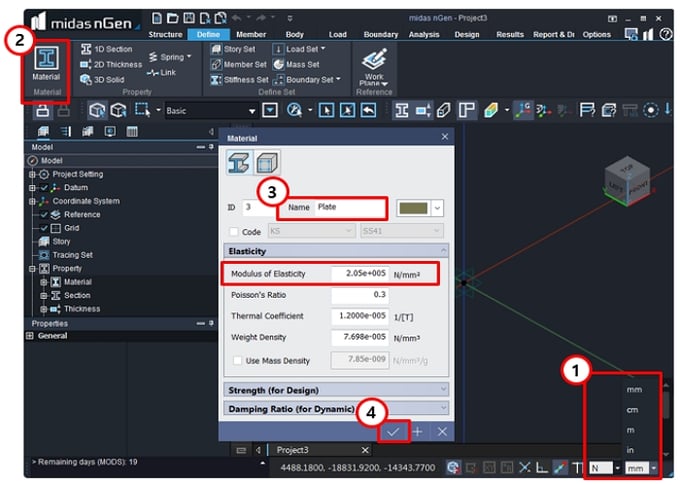Click the Link property tool
680x485 pixels.
(x=161, y=72)
